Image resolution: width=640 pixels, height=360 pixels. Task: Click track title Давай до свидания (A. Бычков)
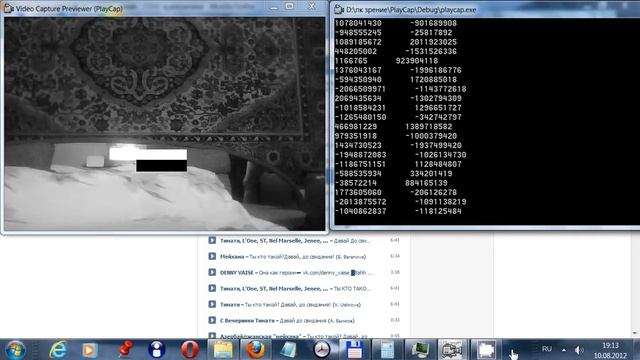317,321
